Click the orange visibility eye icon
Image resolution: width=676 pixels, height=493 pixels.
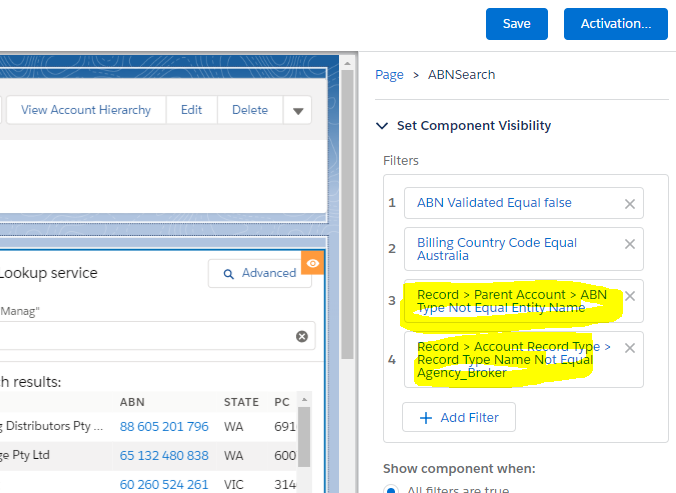pyautogui.click(x=313, y=263)
